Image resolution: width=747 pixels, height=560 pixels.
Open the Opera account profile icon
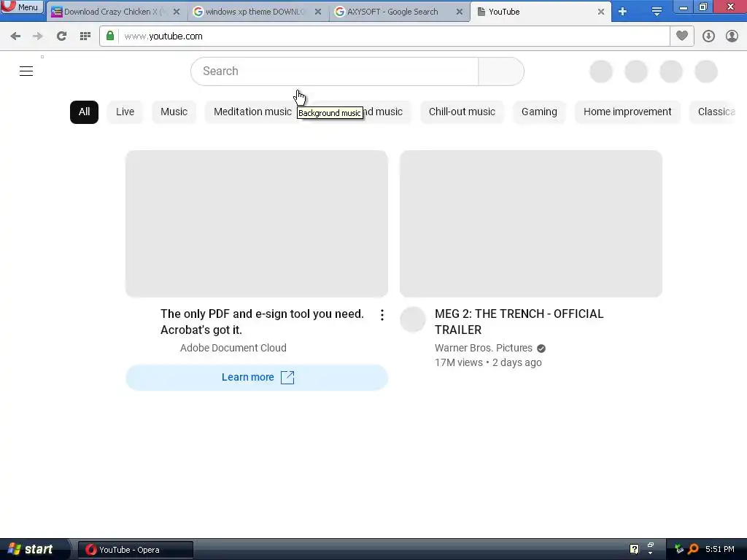(x=732, y=36)
